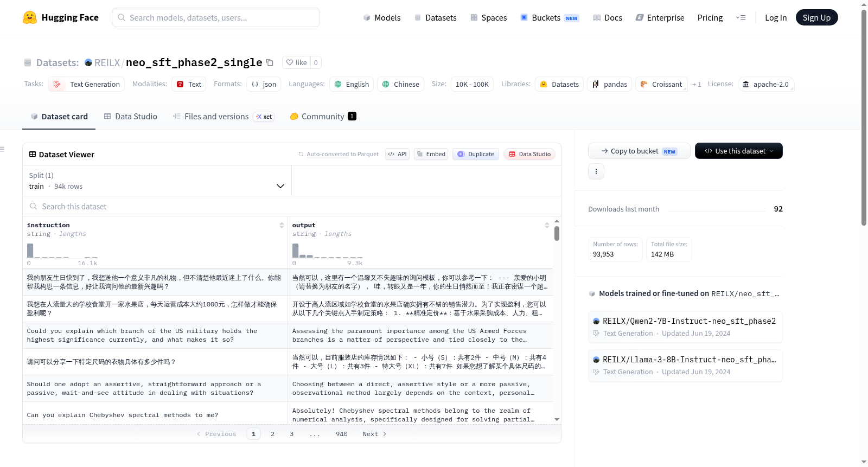Select the 10K - 100K size tag
This screenshot has width=868, height=467.
(x=472, y=84)
